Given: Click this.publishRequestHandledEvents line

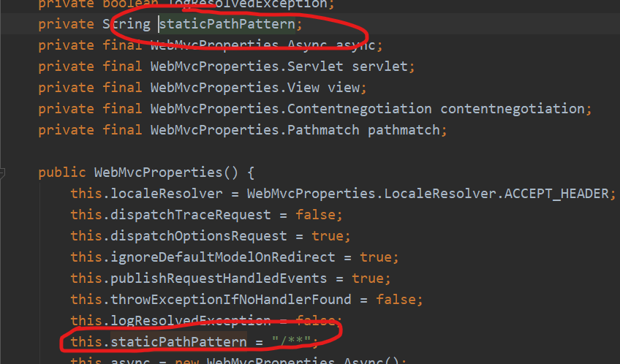Looking at the screenshot, I should pos(230,278).
